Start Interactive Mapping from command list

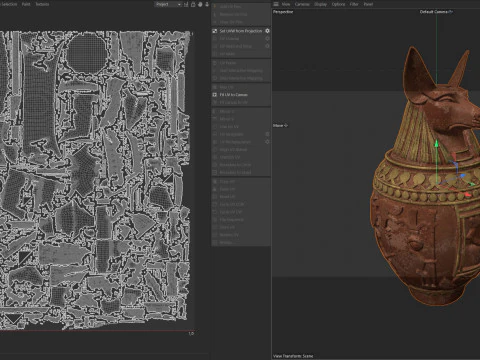[x=241, y=71]
